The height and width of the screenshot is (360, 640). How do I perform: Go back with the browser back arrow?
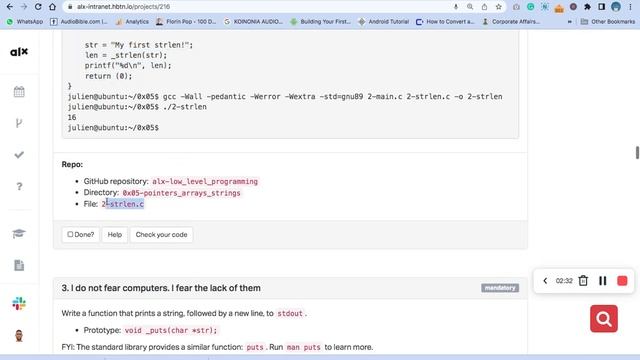pos(9,7)
